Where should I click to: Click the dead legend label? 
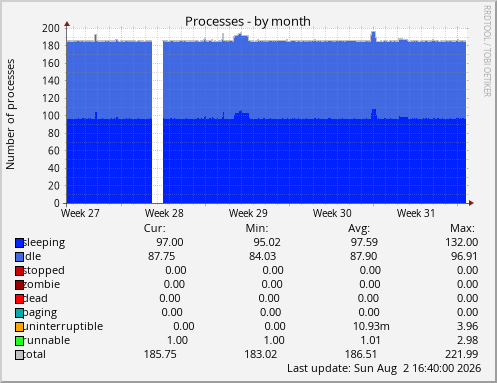36,298
